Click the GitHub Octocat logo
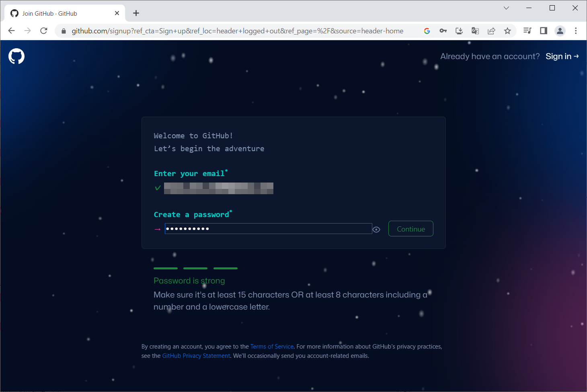 (x=16, y=56)
